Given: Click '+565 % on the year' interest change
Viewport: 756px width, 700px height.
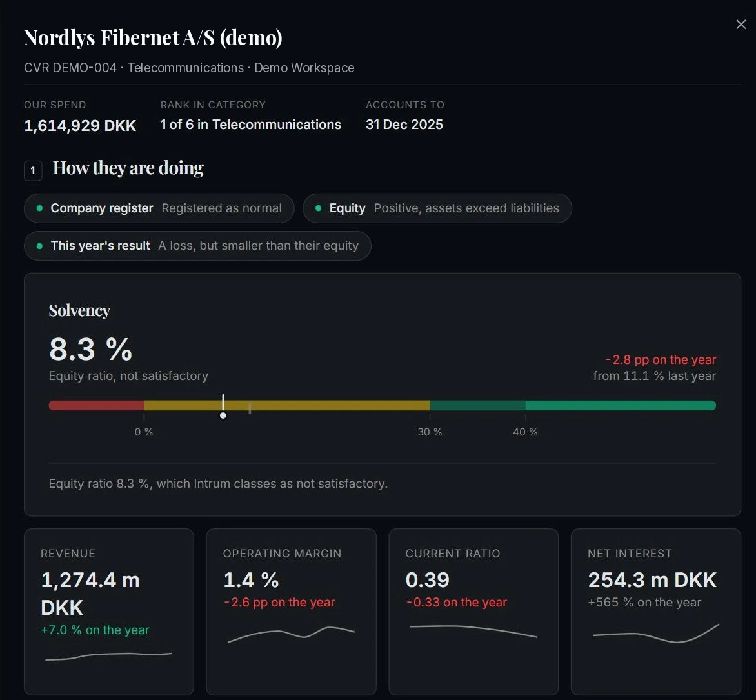Looking at the screenshot, I should click(644, 602).
